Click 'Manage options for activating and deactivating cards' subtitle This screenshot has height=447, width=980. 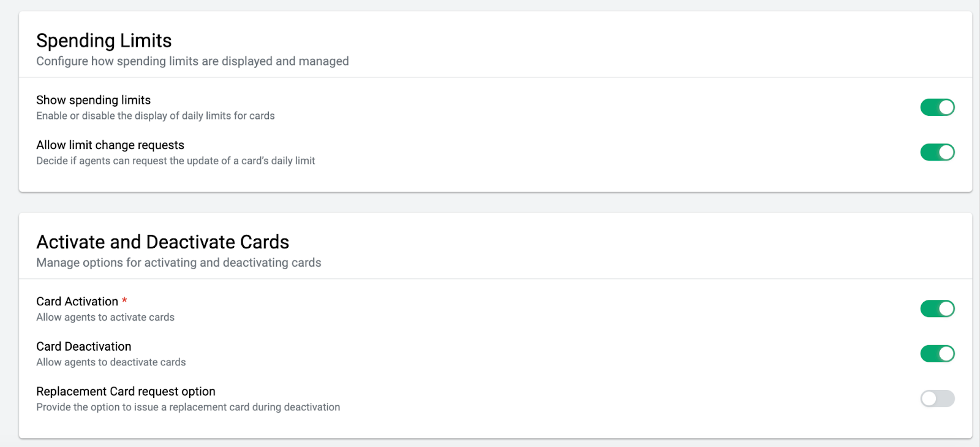[x=179, y=262]
